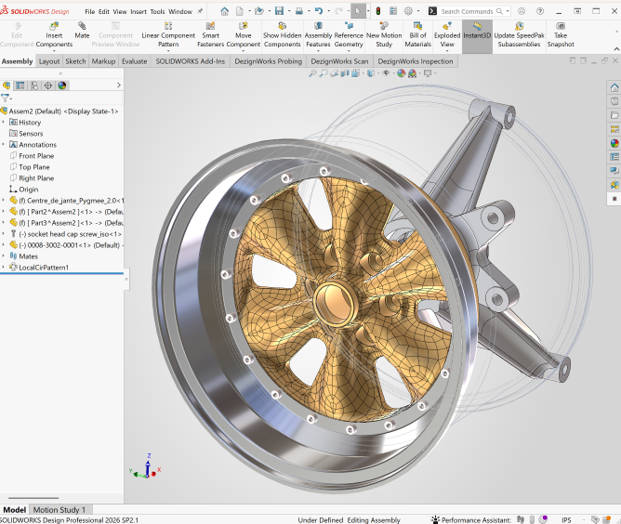Viewport: 621px width, 524px height.
Task: Open the View Settings monitor dropdown
Action: pyautogui.click(x=429, y=73)
